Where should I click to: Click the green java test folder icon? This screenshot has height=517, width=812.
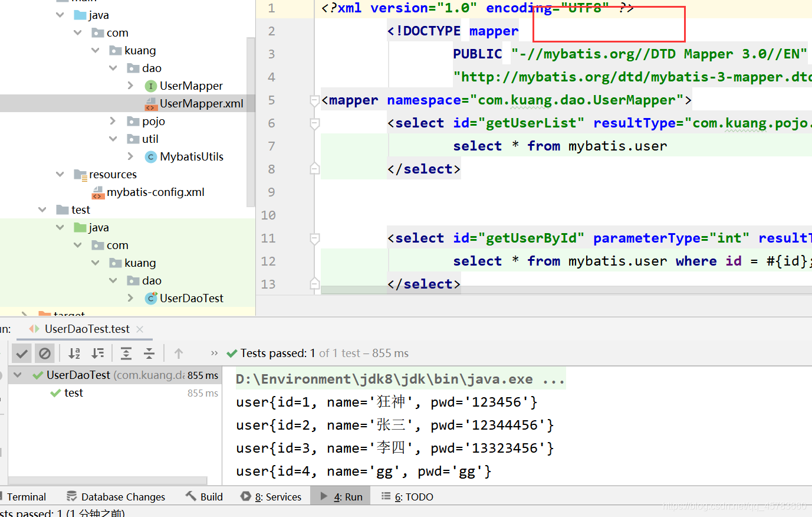click(x=80, y=228)
